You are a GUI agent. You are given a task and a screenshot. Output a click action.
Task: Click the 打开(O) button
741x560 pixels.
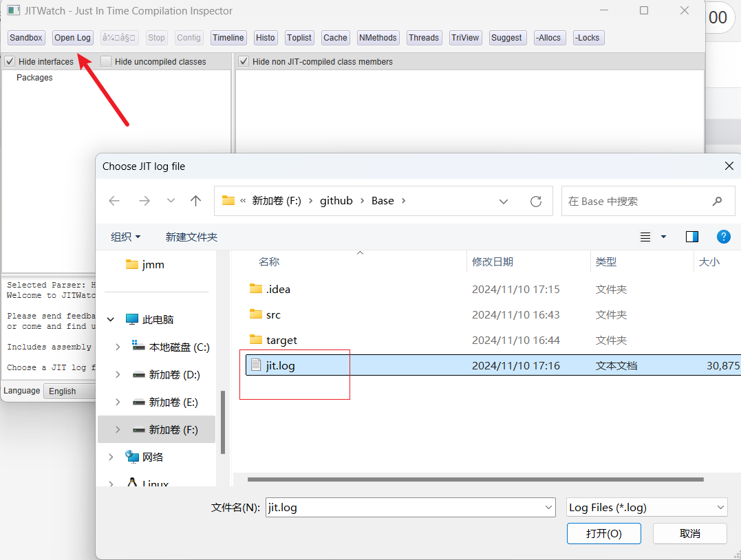point(603,534)
